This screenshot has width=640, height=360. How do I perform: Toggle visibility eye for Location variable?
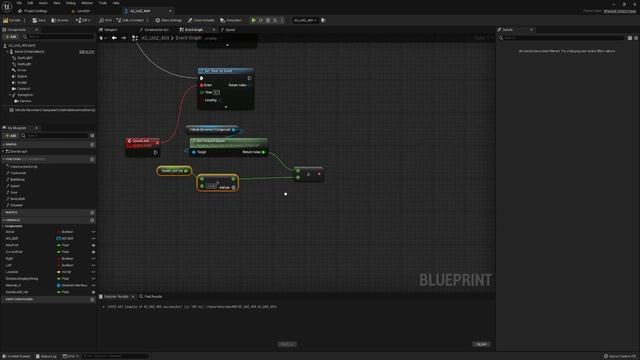(93, 272)
